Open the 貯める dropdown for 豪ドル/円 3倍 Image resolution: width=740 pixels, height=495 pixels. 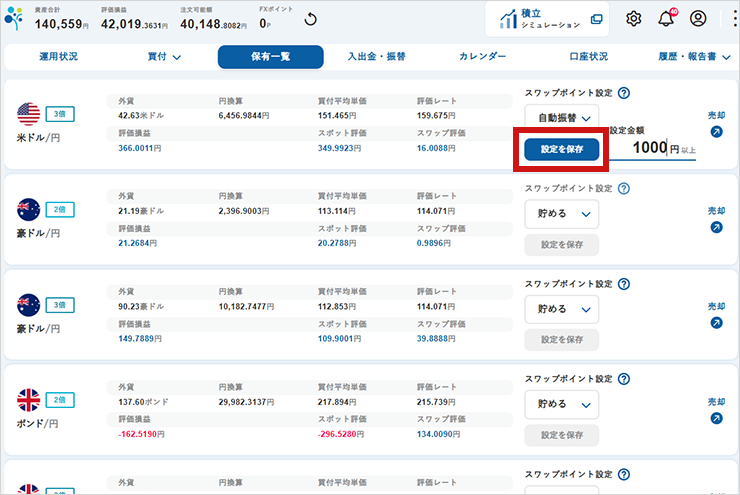tap(562, 310)
